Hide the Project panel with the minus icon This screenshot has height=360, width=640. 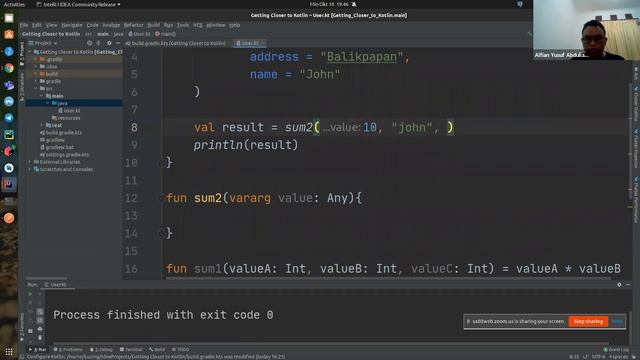118,43
